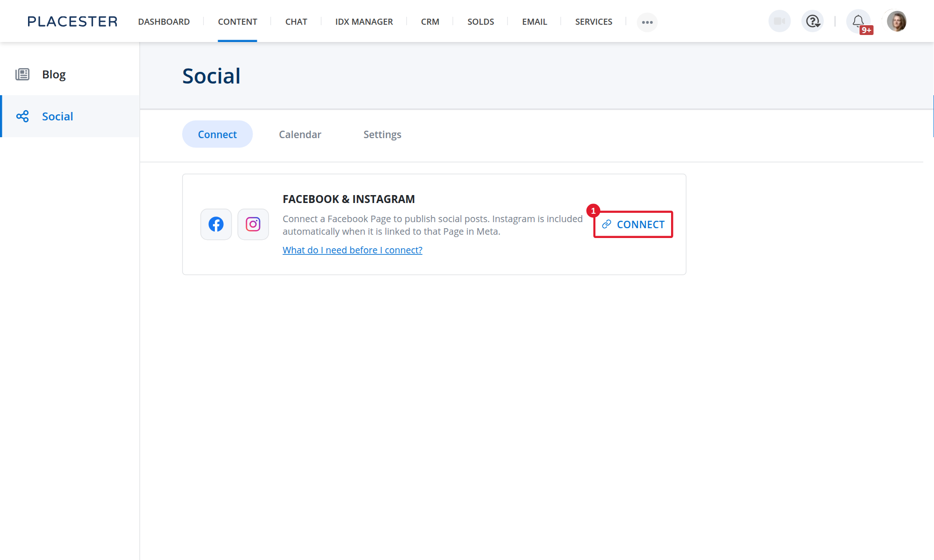
Task: Click the more options ellipsis in navigation
Action: pyautogui.click(x=647, y=22)
